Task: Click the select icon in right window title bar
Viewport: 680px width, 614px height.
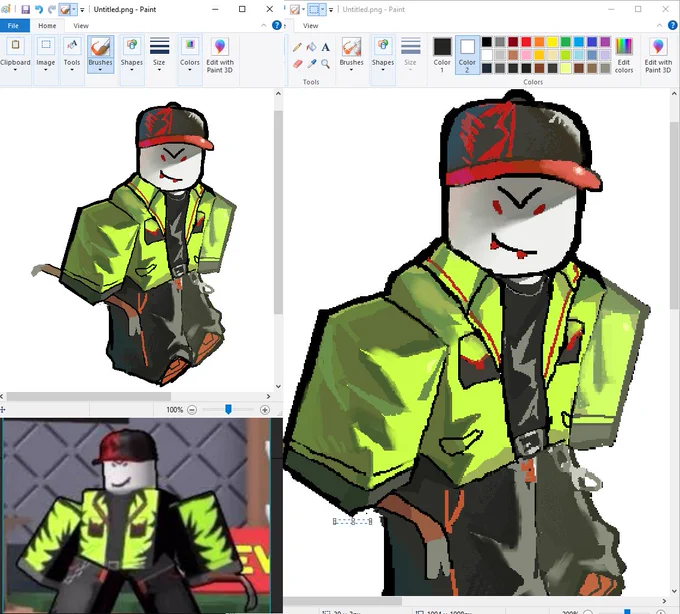Action: pyautogui.click(x=314, y=9)
